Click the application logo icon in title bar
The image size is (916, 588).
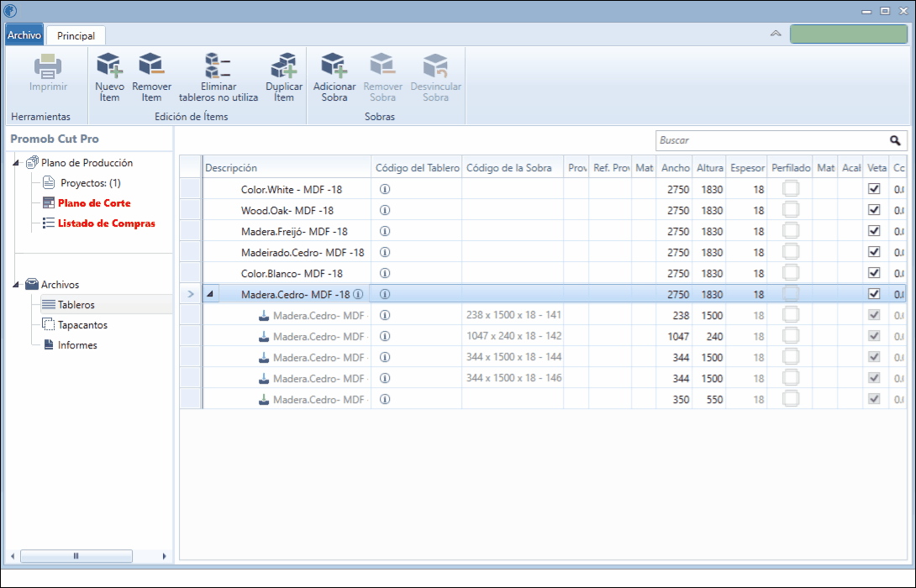pos(10,11)
